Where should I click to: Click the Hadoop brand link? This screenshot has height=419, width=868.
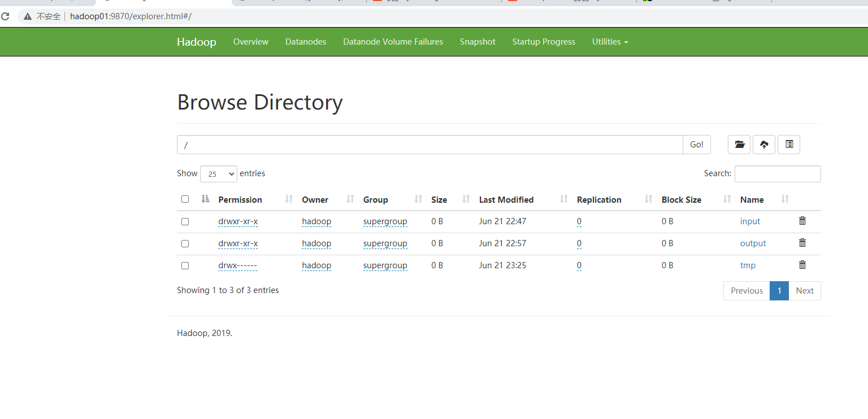pos(197,42)
